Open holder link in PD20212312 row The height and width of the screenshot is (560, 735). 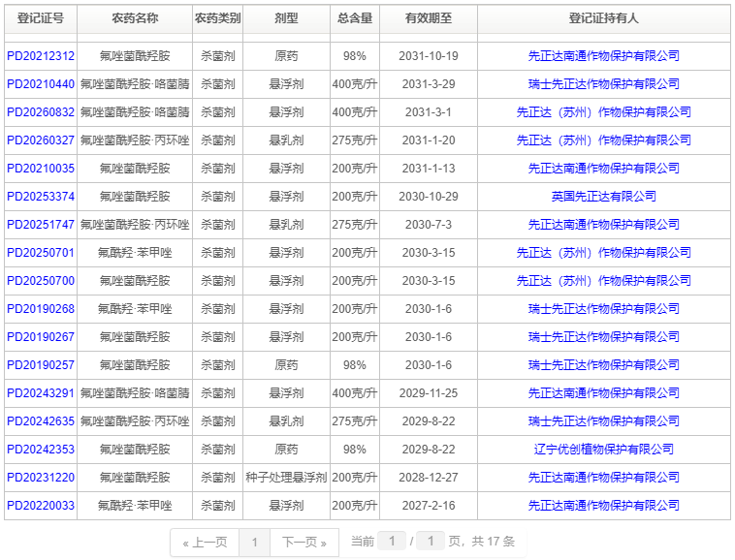(x=604, y=56)
